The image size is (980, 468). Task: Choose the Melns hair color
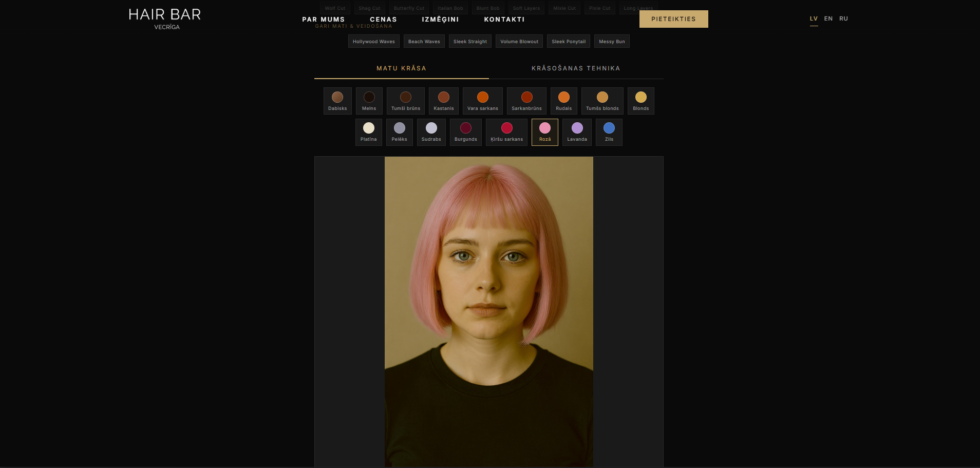369,101
